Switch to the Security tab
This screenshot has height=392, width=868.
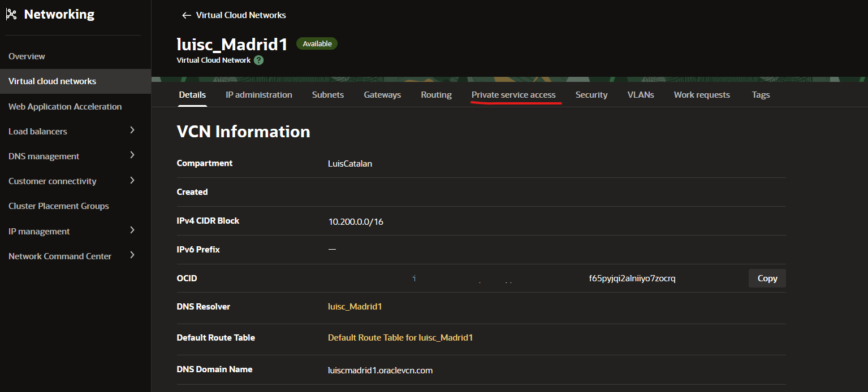tap(591, 95)
